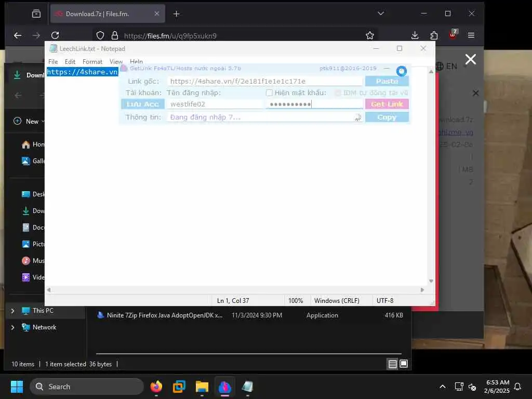This screenshot has width=532, height=399.
Task: Open Windows Start menu
Action: point(17,387)
